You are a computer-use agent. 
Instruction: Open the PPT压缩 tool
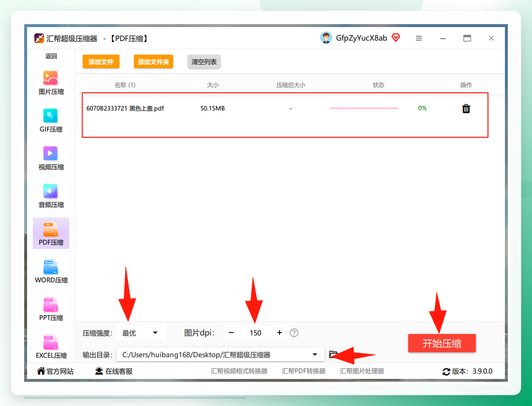coord(51,309)
